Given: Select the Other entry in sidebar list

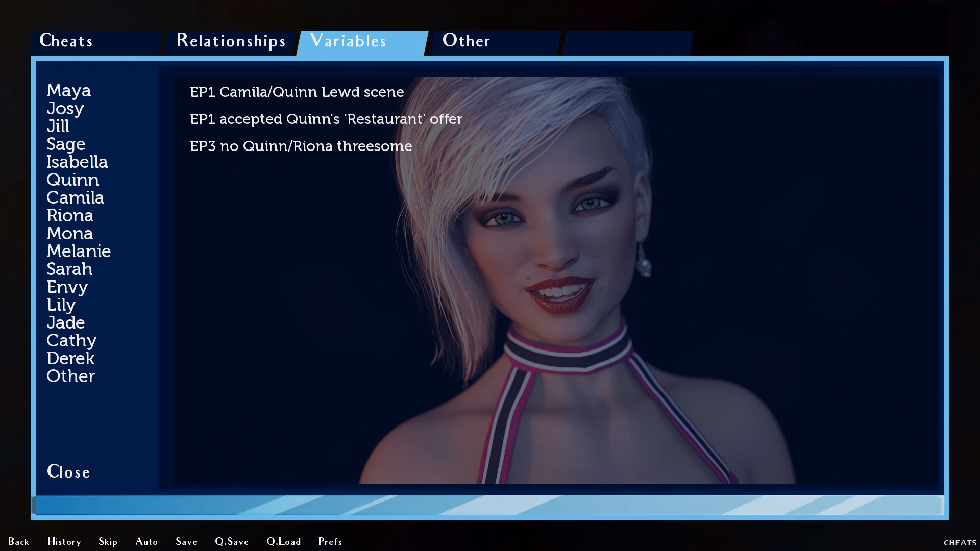Looking at the screenshot, I should tap(70, 376).
